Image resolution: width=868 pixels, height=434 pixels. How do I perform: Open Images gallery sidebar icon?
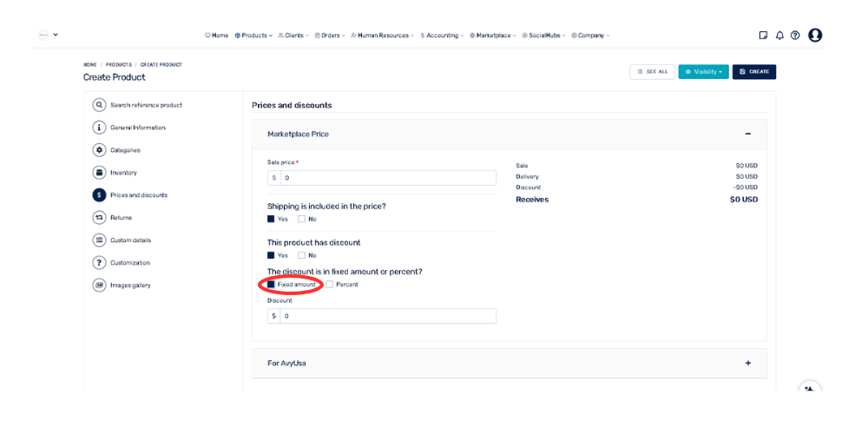pyautogui.click(x=99, y=286)
